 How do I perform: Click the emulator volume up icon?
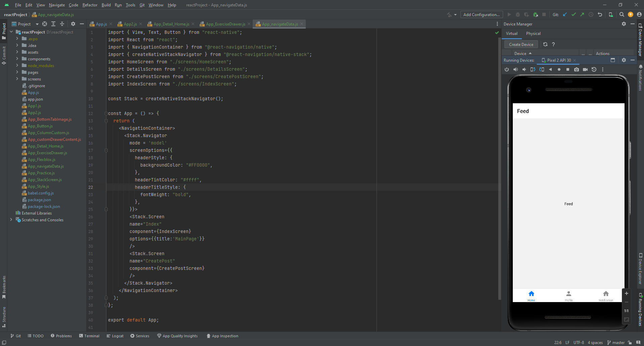[515, 69]
